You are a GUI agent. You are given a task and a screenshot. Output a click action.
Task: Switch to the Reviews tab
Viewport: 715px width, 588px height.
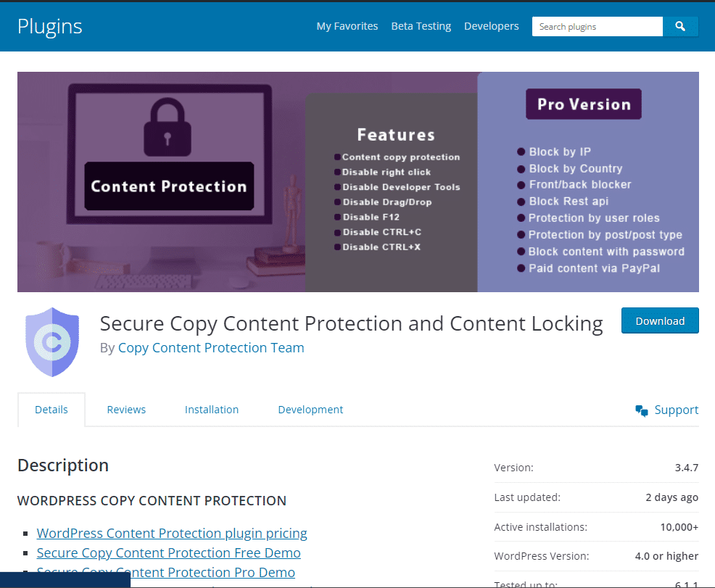click(126, 410)
